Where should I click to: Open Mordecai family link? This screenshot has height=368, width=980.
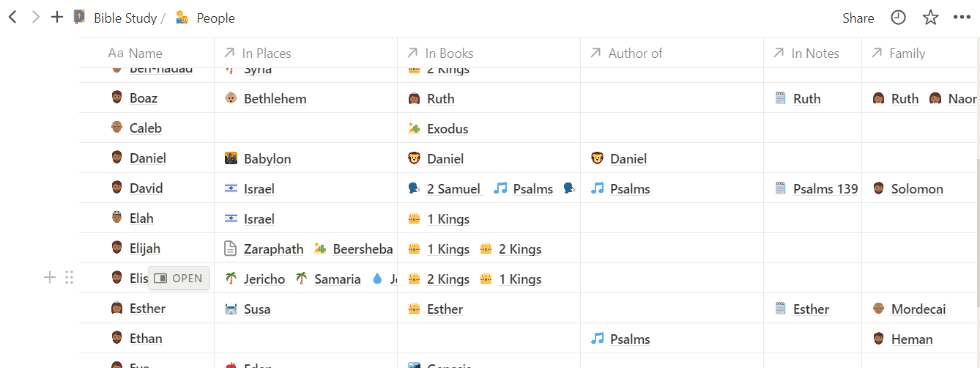[x=918, y=309]
